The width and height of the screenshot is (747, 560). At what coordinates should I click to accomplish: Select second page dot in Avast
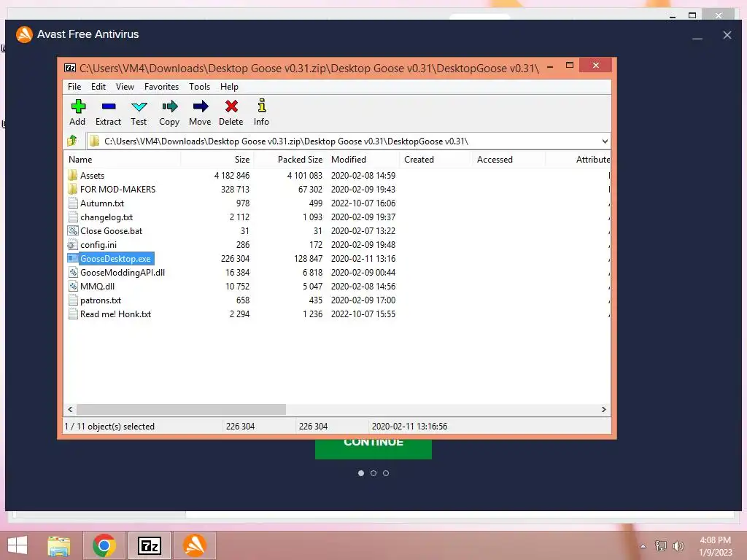point(373,473)
